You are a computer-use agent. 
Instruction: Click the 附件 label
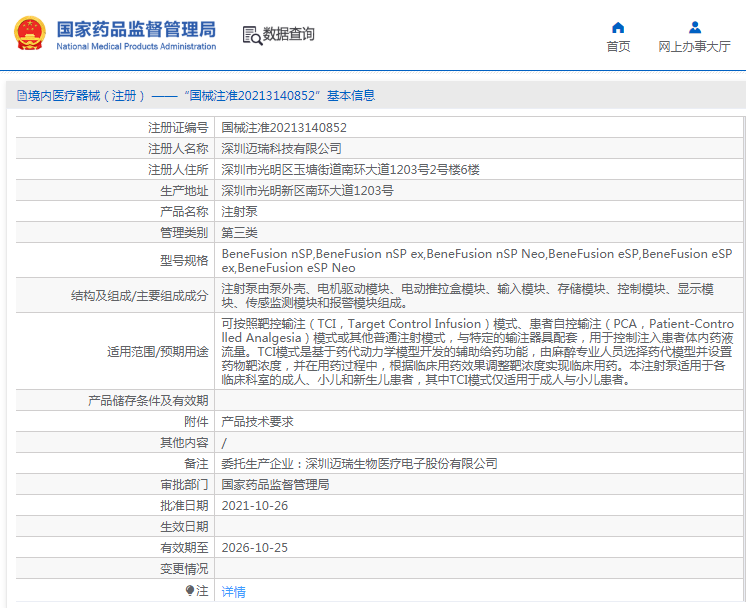pyautogui.click(x=196, y=422)
